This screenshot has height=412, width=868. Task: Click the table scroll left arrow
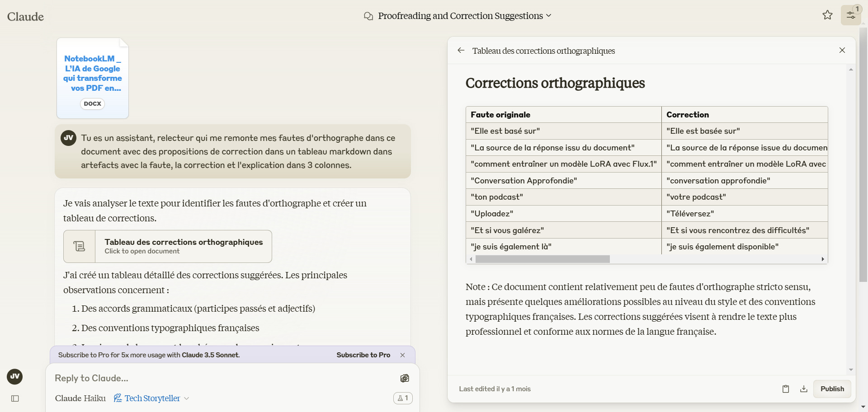(x=471, y=259)
